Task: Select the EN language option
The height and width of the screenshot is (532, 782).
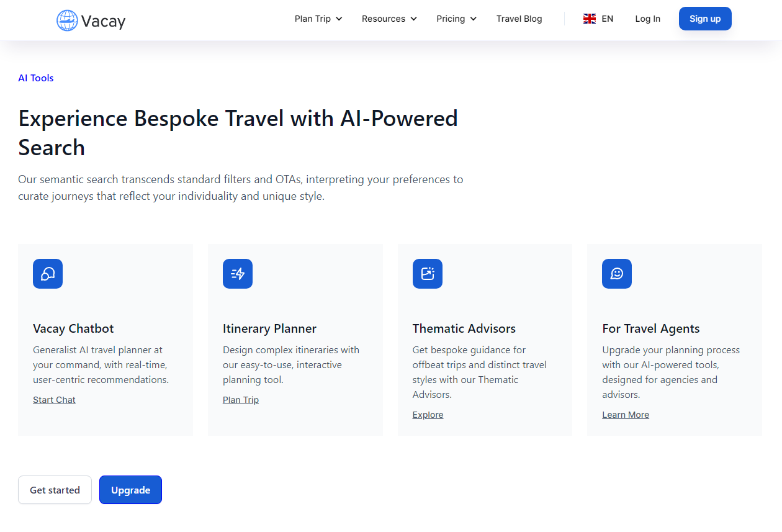Action: 608,19
